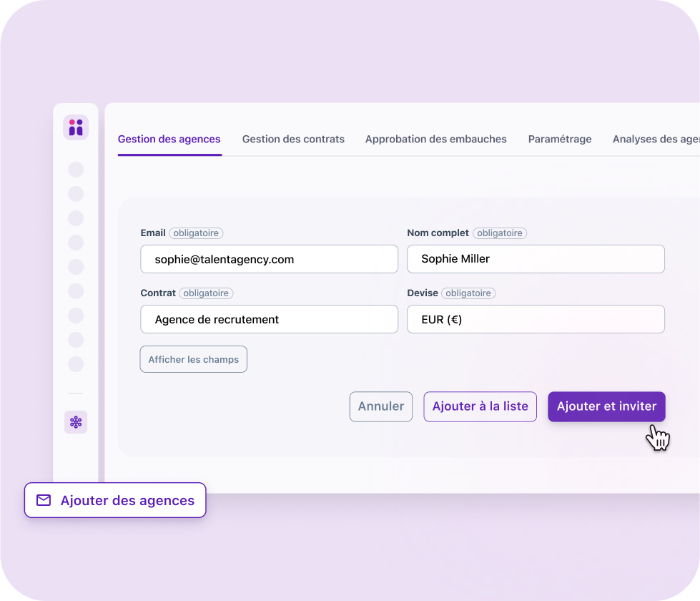Click the 'Ajouter et inviter' button
This screenshot has width=700, height=601.
(606, 406)
